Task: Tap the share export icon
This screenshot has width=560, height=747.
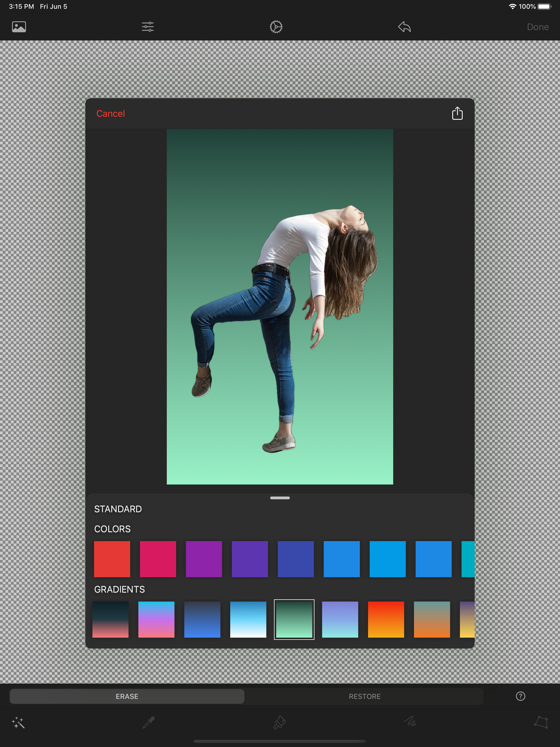Action: 457,113
